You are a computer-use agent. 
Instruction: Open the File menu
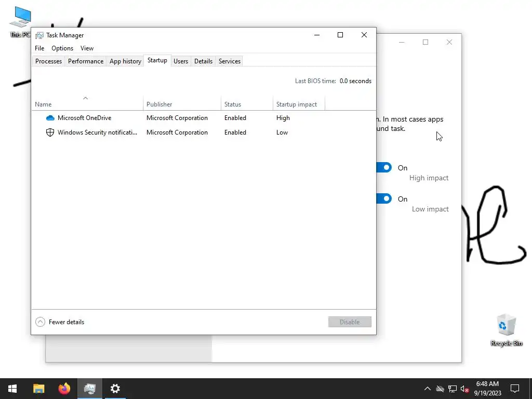coord(39,48)
